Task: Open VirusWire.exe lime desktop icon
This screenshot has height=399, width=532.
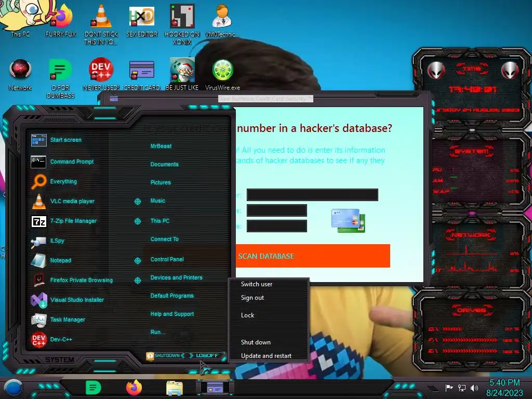Action: (222, 75)
